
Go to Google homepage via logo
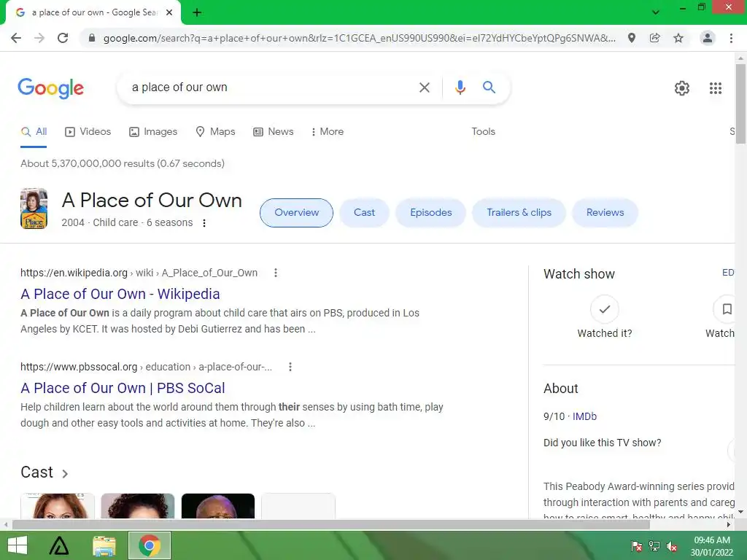click(x=51, y=88)
